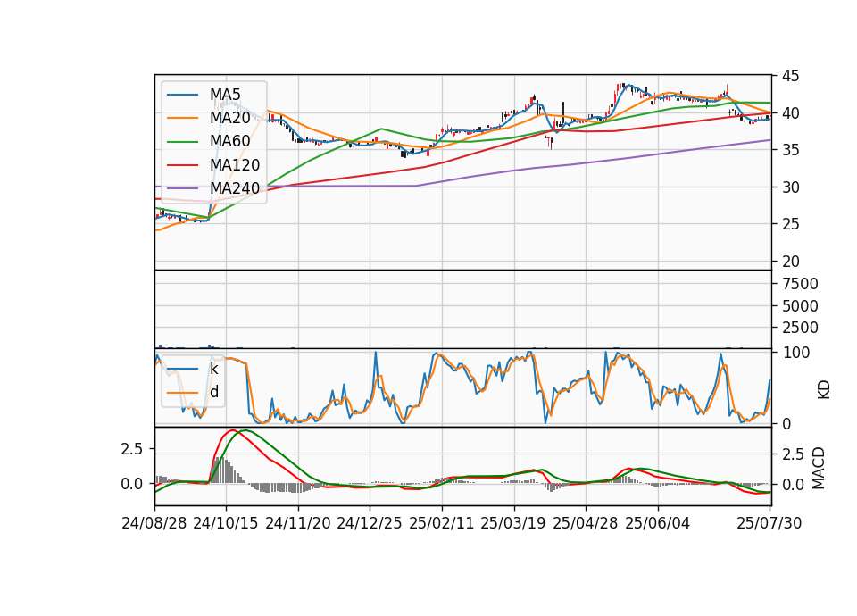Click the 25/07/30 date label

[769, 523]
